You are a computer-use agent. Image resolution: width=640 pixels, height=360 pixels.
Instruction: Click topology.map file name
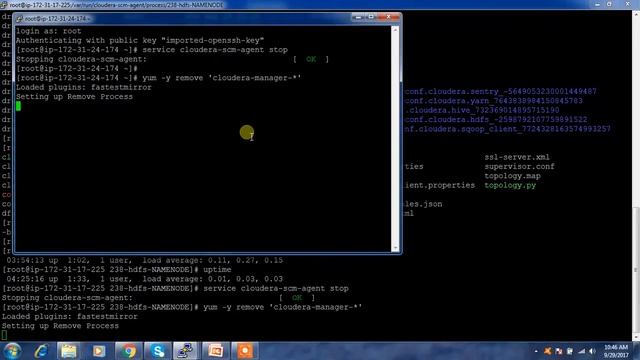click(513, 176)
